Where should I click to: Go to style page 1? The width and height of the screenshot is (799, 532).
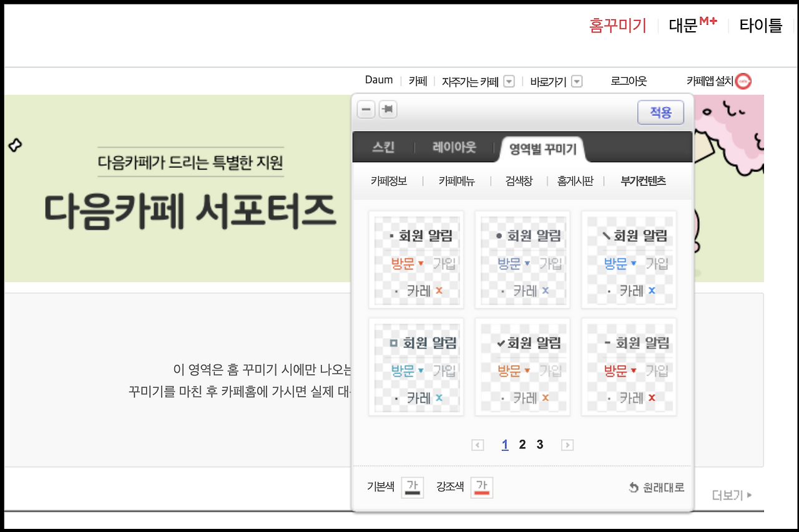(505, 445)
